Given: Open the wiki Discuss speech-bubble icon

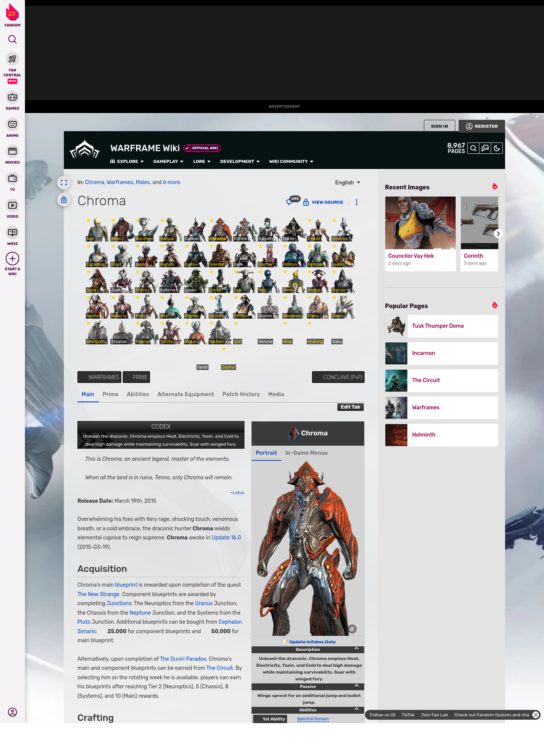Looking at the screenshot, I should [x=485, y=148].
